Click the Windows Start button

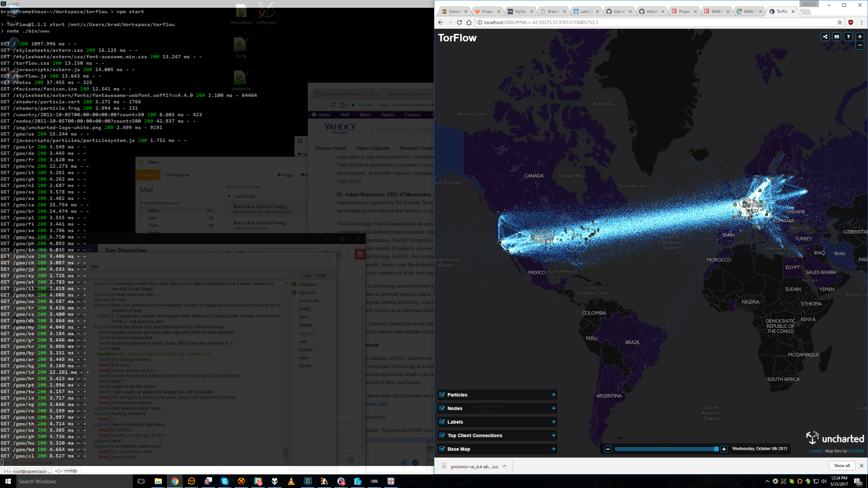pyautogui.click(x=8, y=481)
